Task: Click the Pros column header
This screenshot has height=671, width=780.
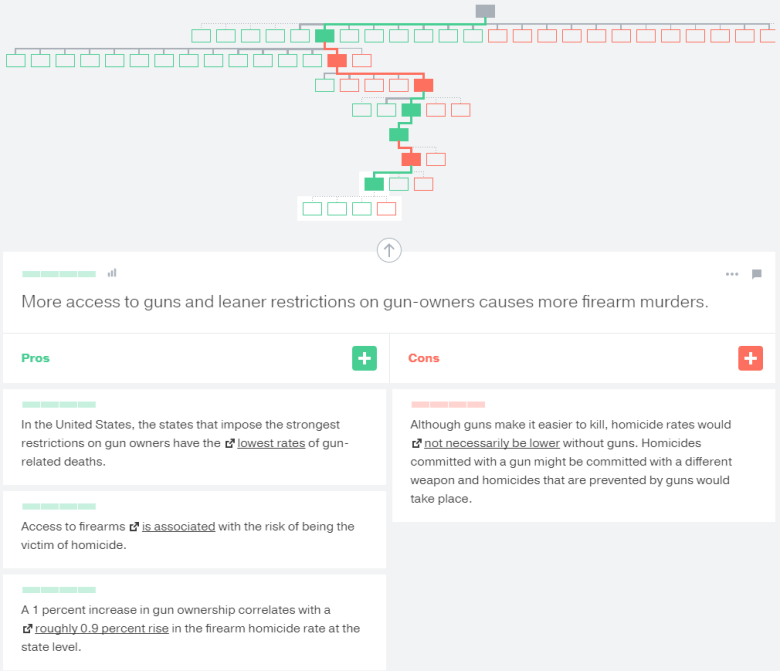Action: tap(36, 358)
